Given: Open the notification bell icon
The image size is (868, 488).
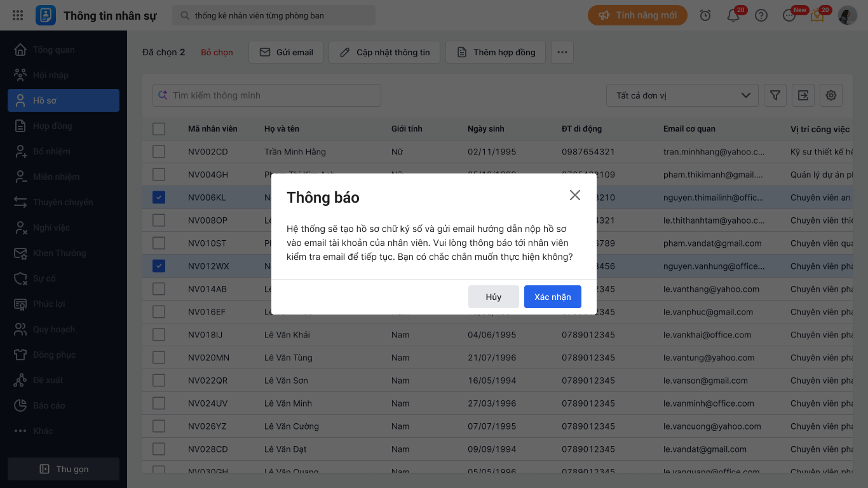Looking at the screenshot, I should 733,15.
